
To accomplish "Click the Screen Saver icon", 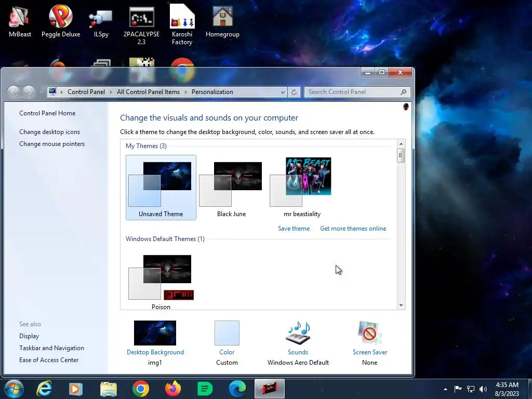I will 369,333.
